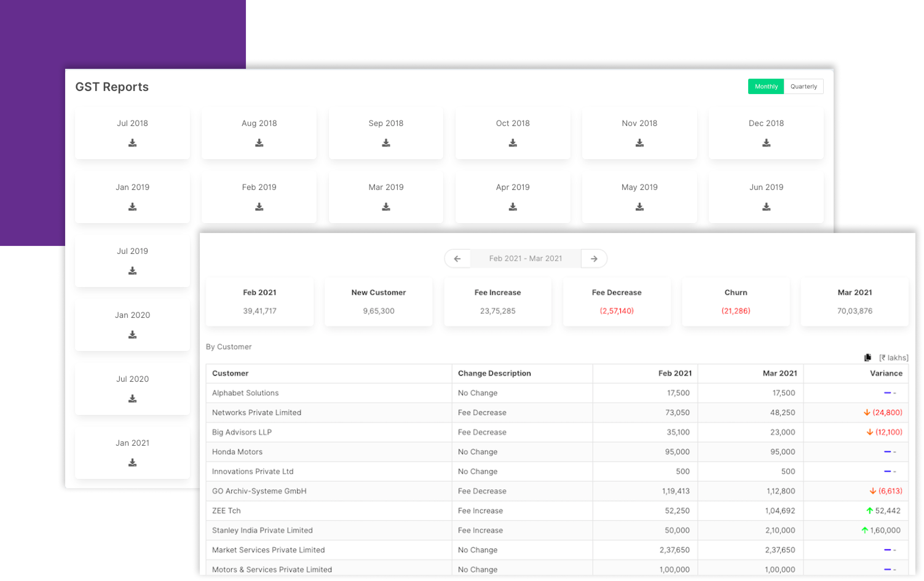The image size is (924, 581).
Task: Download the Jul 2018 GST report
Action: 132,143
